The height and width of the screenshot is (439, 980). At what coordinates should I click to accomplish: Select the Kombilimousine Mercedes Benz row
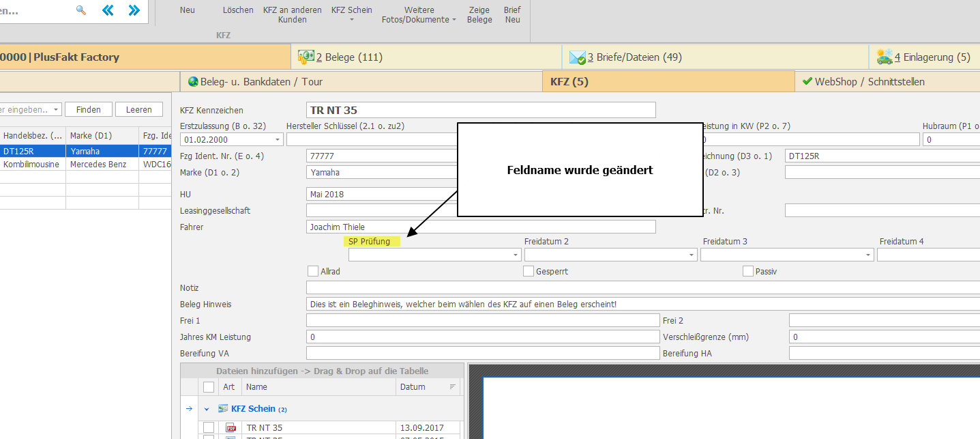[x=85, y=165]
